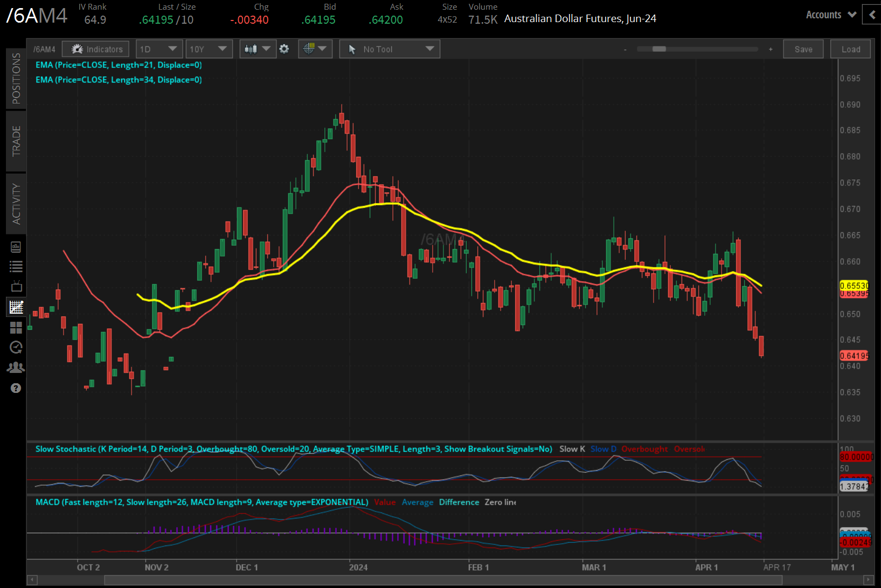
Task: Select the candlestick chart style icon
Action: click(253, 49)
